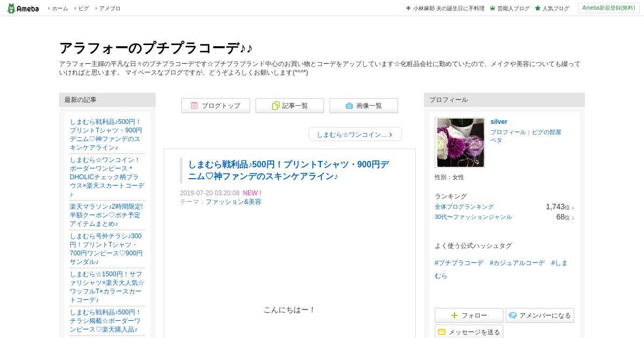Open 30代〜ファッションジャンル ranking

tap(473, 217)
